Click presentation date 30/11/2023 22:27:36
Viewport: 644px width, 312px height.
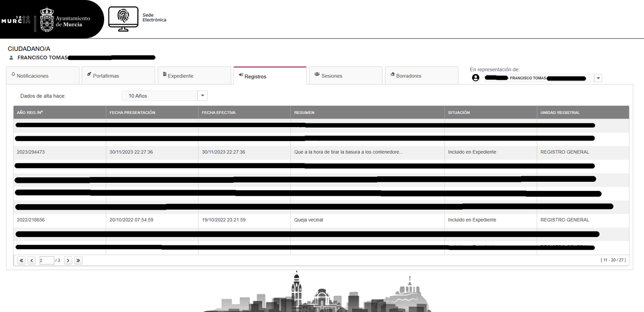pos(131,152)
